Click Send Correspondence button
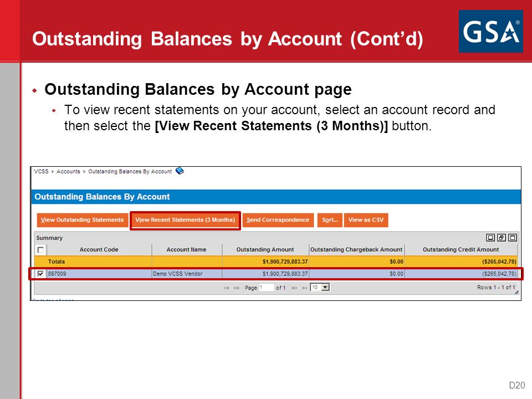Image resolution: width=532 pixels, height=399 pixels. click(x=278, y=220)
